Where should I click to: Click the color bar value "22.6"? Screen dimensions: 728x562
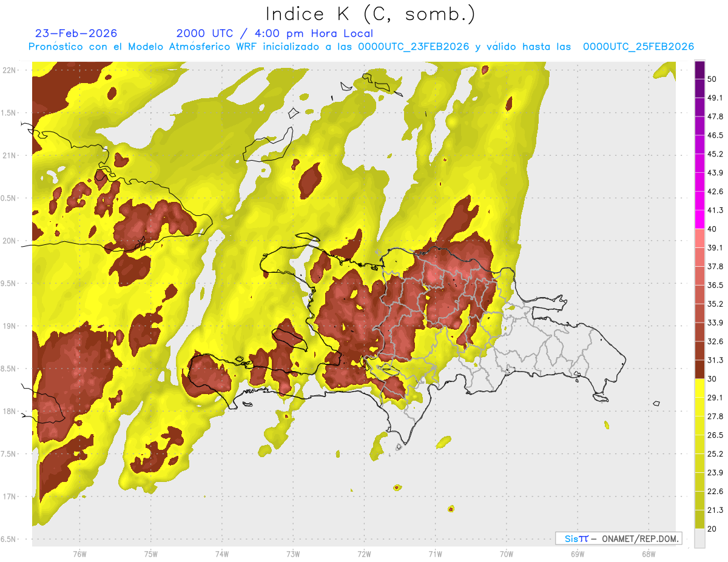[x=715, y=492]
